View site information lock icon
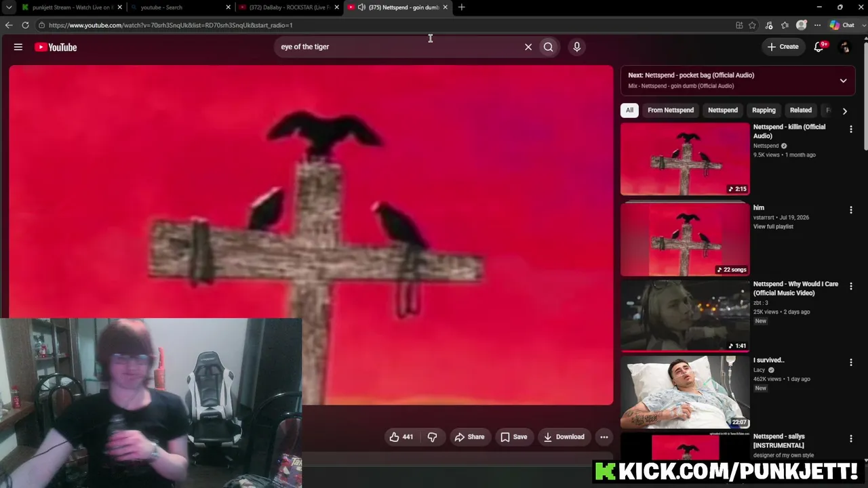Screen dimensions: 868x488 point(41,25)
